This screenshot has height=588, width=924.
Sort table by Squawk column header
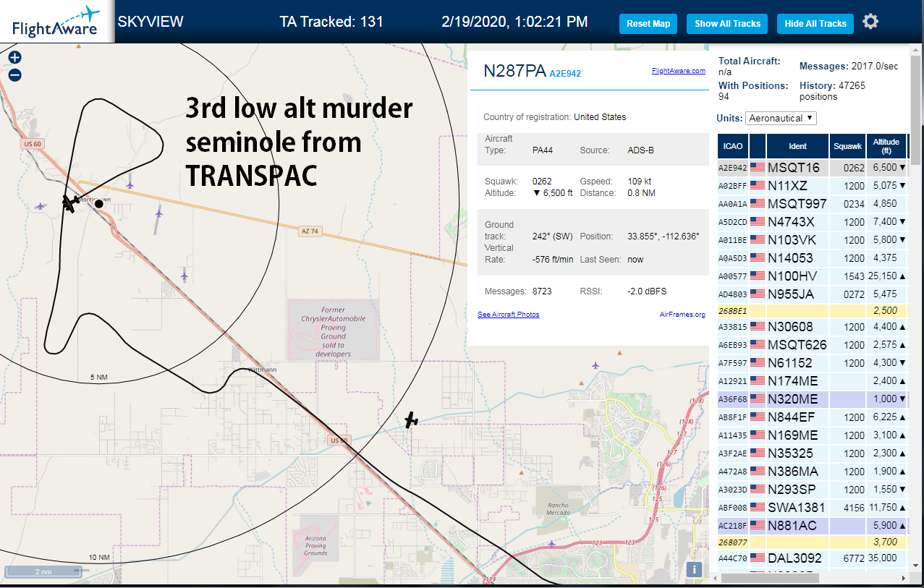coord(847,146)
